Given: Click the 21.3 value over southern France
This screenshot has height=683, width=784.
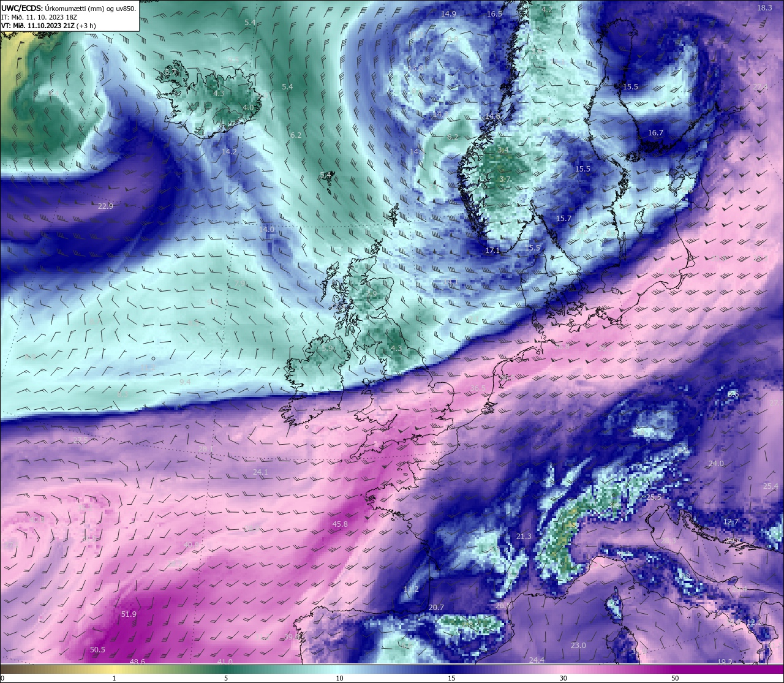Looking at the screenshot, I should tap(524, 537).
